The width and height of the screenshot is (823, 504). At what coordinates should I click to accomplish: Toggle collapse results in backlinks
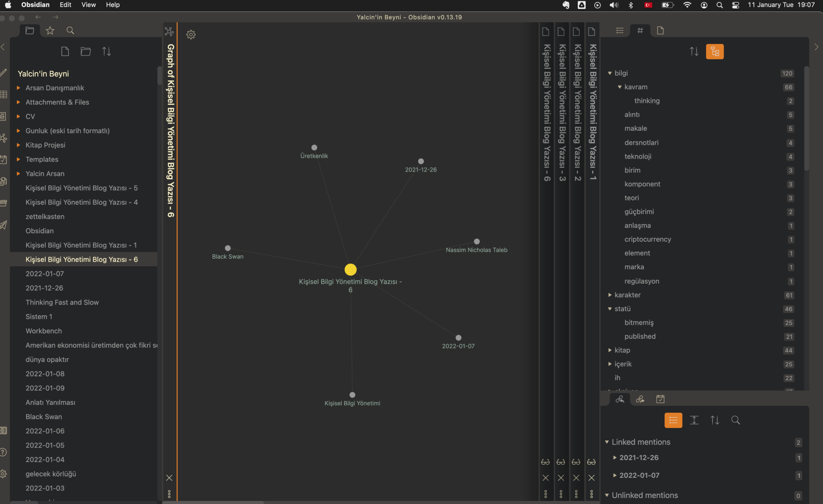tap(673, 420)
